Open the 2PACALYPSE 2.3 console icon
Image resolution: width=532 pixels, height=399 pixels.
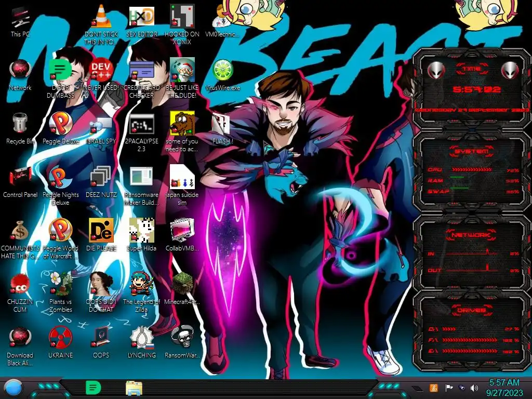tap(142, 132)
